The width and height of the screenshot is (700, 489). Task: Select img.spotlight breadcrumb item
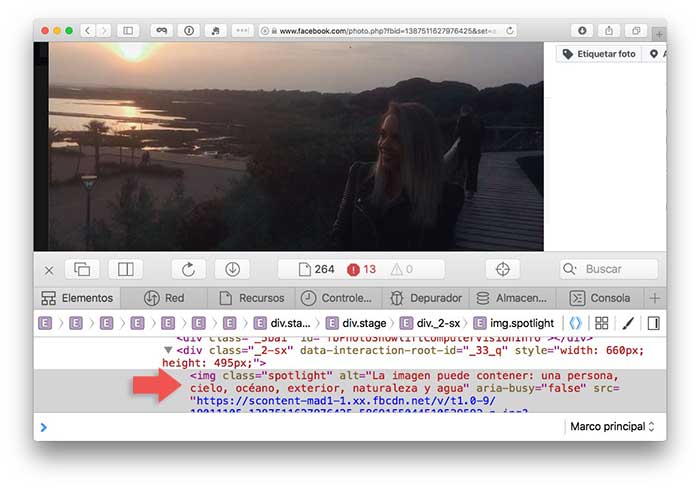pos(514,323)
